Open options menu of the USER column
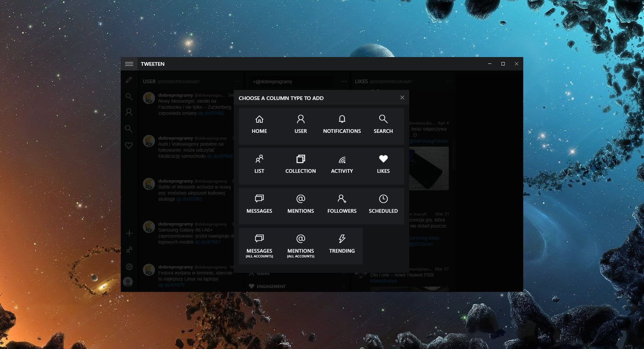Image resolution: width=644 pixels, height=349 pixels. coord(238,81)
